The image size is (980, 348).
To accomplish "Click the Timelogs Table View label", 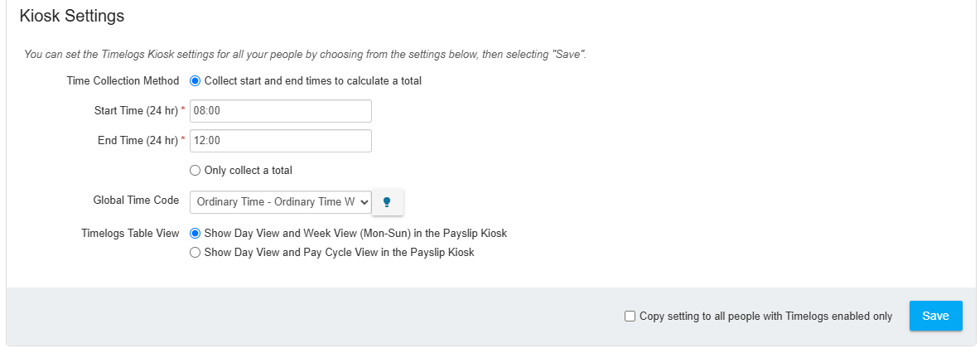I will click(131, 233).
